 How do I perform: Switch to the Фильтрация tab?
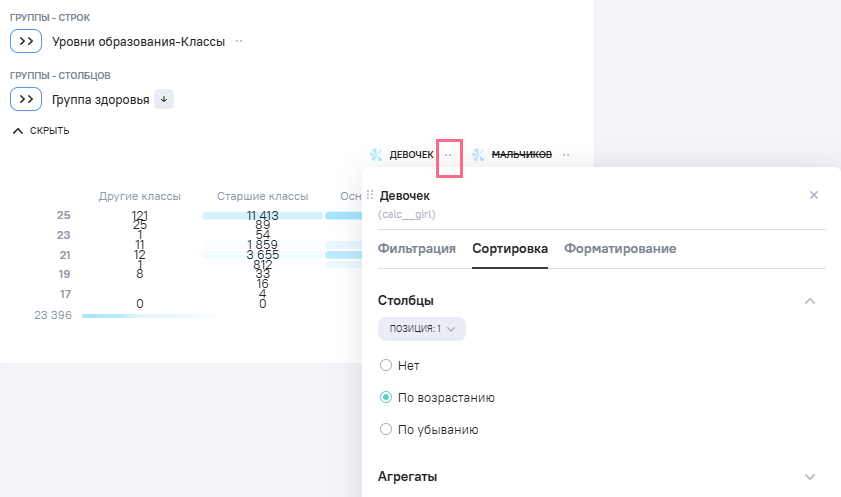click(417, 249)
